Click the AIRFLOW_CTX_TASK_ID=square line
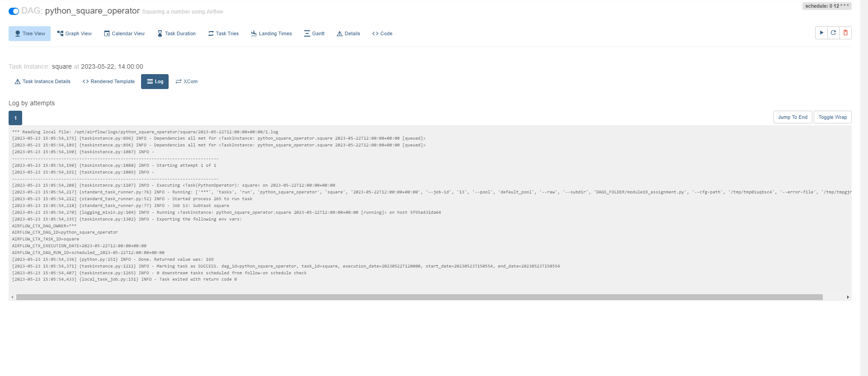 (x=45, y=240)
